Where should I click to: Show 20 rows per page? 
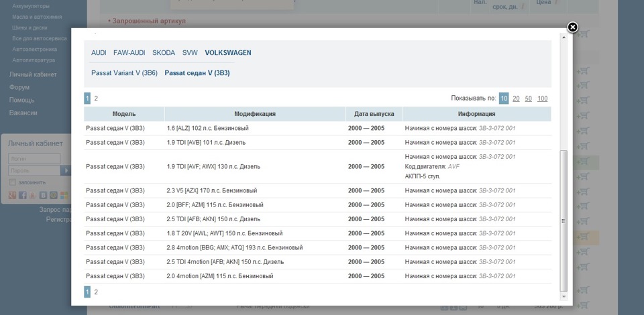click(516, 99)
